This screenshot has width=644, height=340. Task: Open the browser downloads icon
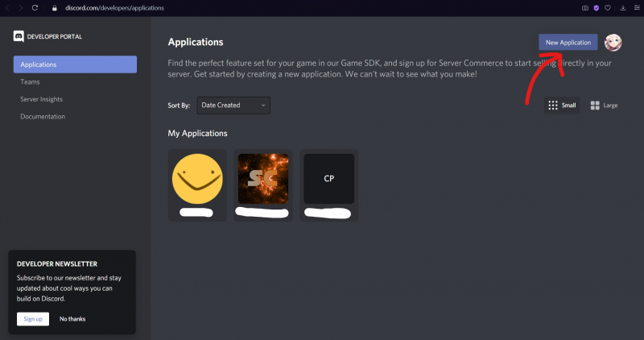[623, 8]
